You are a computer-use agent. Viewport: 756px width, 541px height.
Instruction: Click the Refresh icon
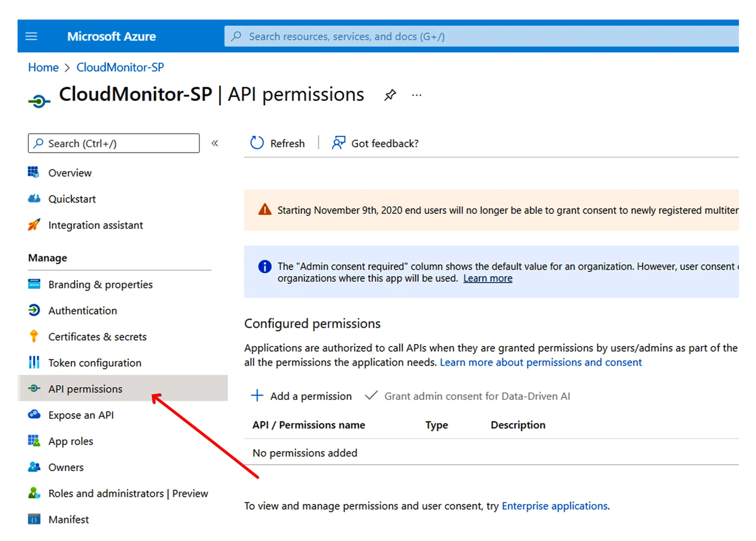click(257, 143)
